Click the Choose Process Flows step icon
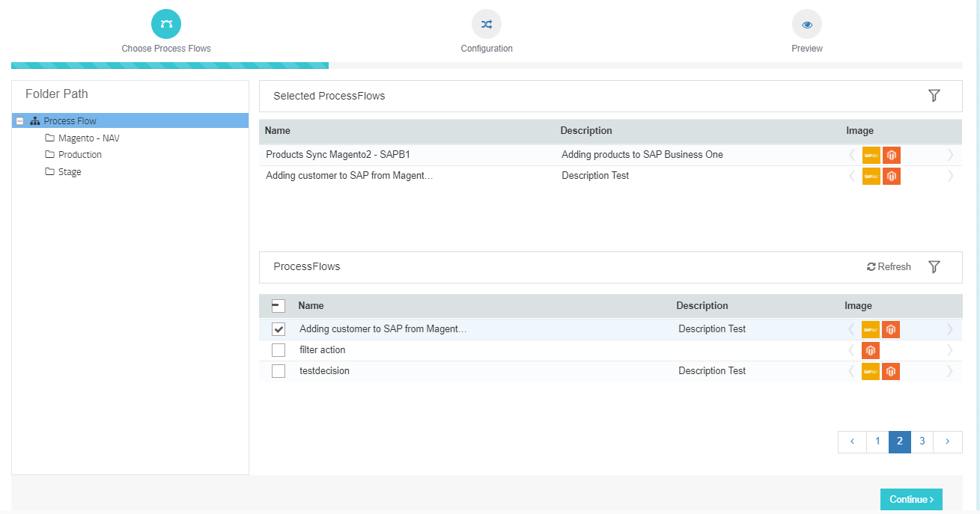The height and width of the screenshot is (514, 980). point(166,23)
